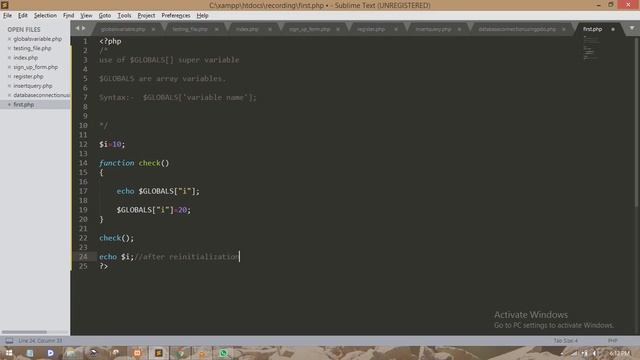Close sign_up_form.php from sidebar x icon
This screenshot has width=640, height=360.
tap(9, 67)
